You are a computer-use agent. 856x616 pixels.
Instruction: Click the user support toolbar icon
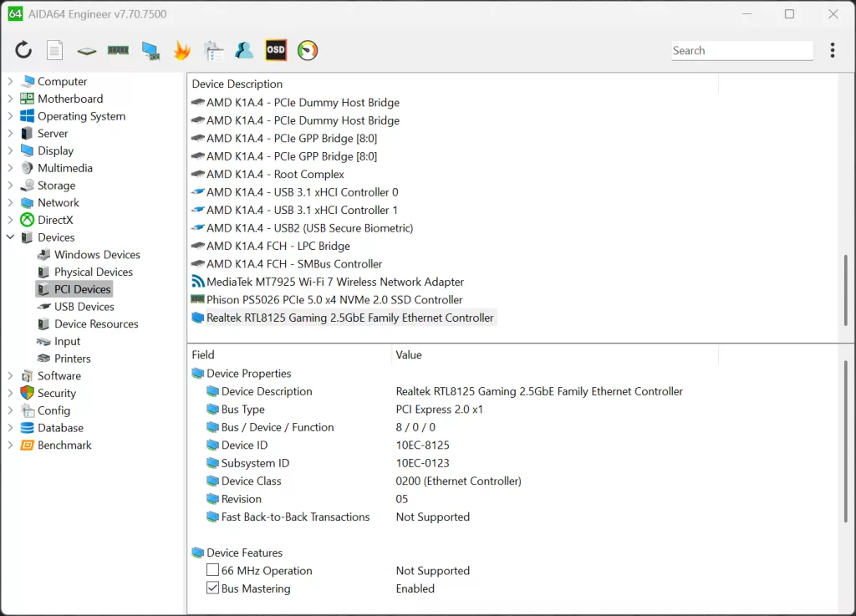(x=244, y=50)
